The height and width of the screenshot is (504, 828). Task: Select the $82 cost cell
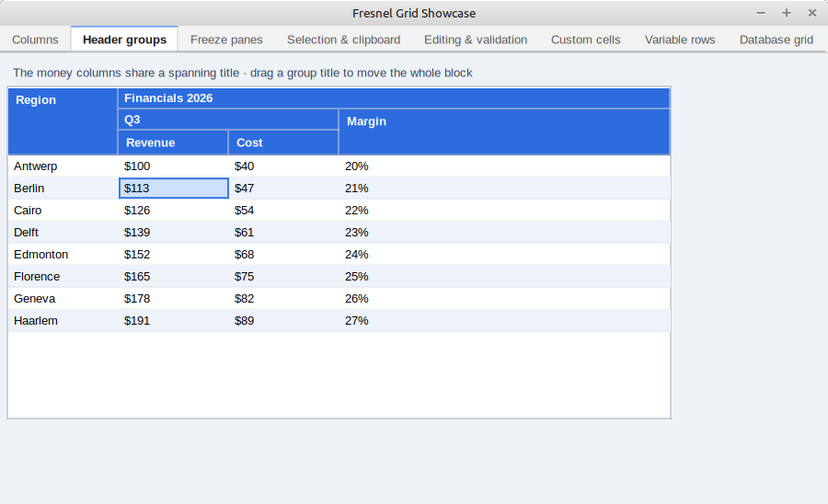tap(284, 299)
